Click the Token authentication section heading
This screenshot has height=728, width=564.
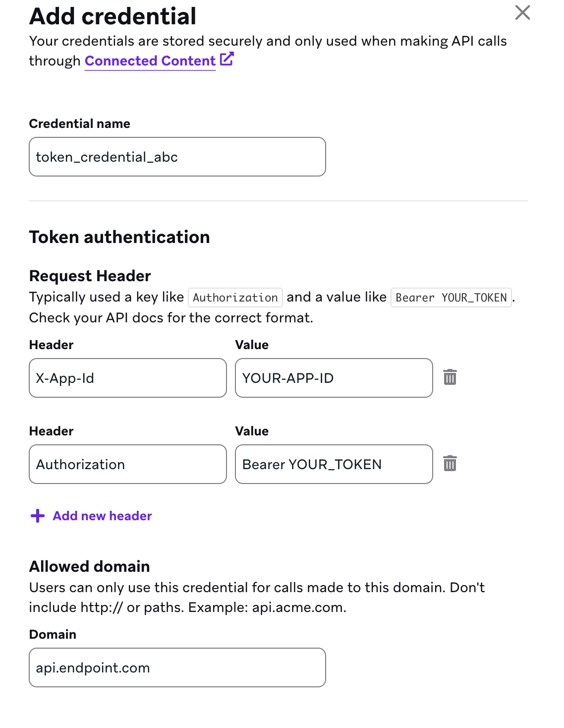coord(119,237)
